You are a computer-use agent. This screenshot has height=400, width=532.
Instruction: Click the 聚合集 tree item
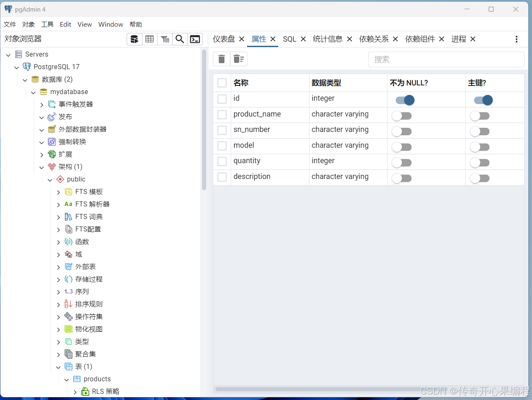coord(86,354)
